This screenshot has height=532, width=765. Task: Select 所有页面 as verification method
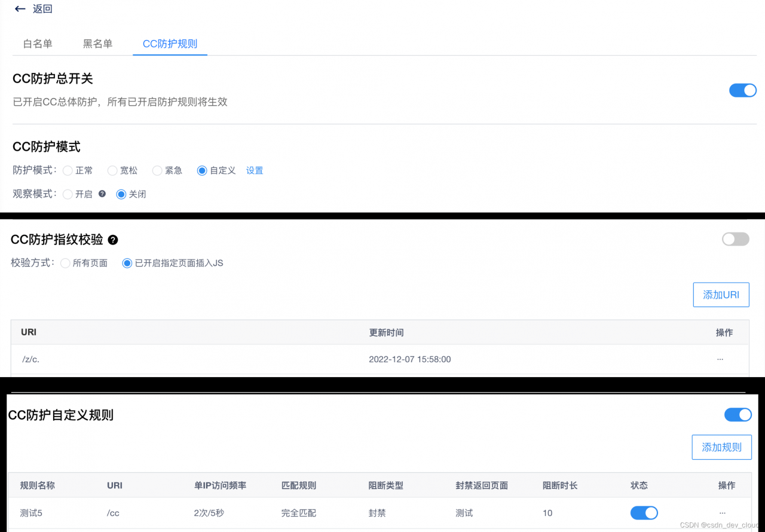pos(65,263)
